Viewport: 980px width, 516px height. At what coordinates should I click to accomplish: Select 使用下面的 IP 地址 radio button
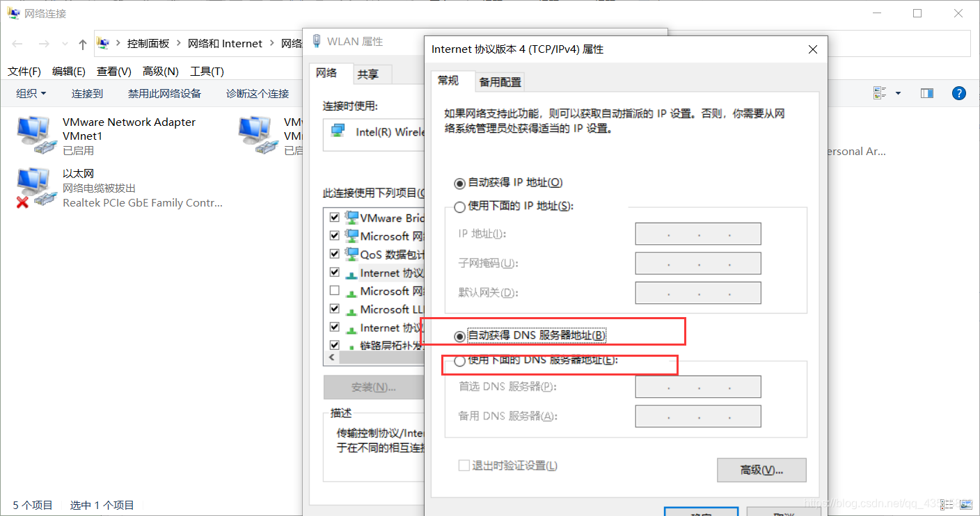(459, 207)
